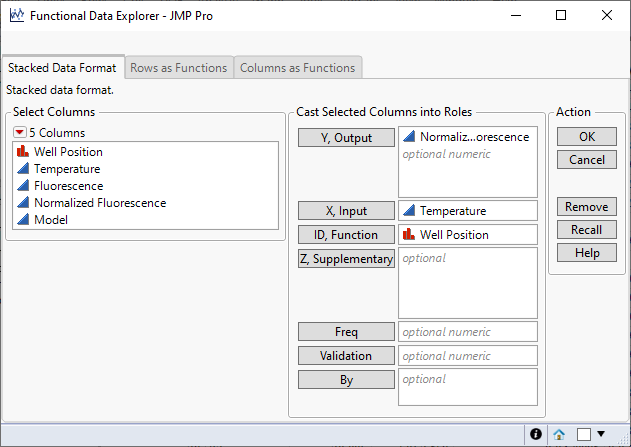This screenshot has height=447, width=631.
Task: Click the info icon in status bar
Action: click(x=536, y=434)
